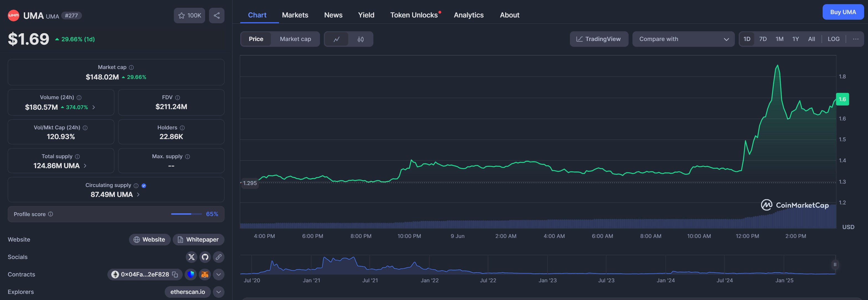Add token to MetaMask fox icon
Image resolution: width=868 pixels, height=300 pixels.
point(205,275)
